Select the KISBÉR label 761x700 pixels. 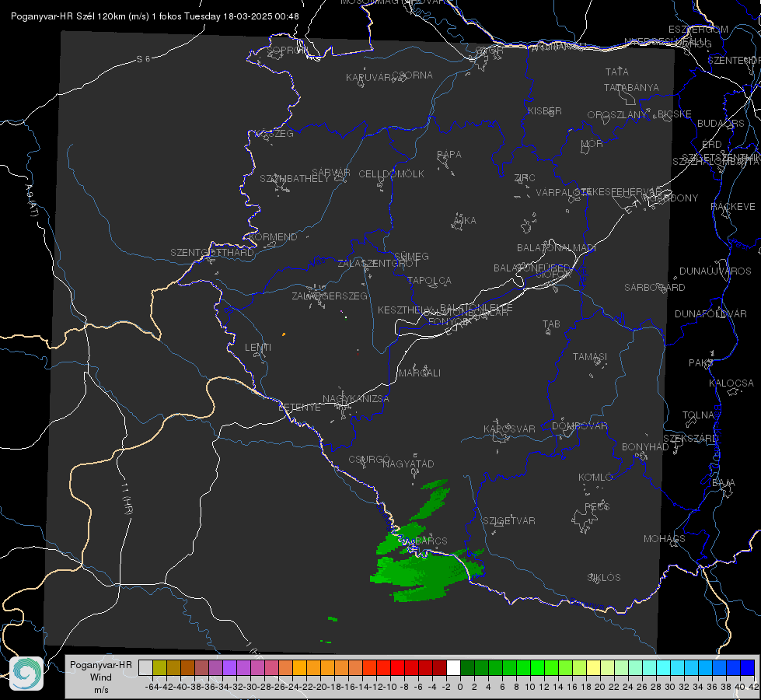point(545,111)
